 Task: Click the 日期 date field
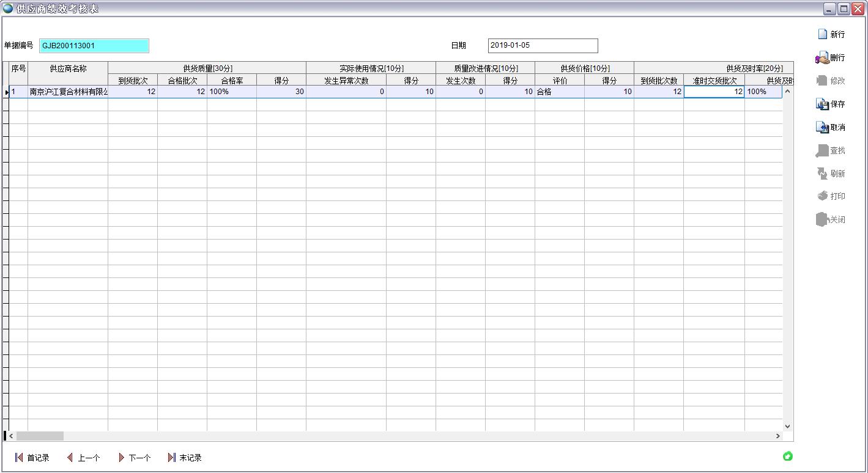(x=543, y=46)
